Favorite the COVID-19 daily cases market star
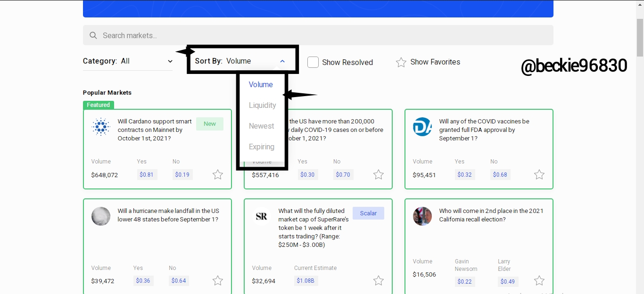 pyautogui.click(x=379, y=175)
